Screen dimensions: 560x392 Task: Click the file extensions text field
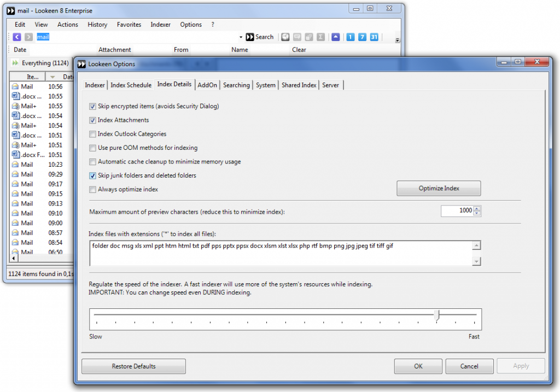tap(280, 253)
